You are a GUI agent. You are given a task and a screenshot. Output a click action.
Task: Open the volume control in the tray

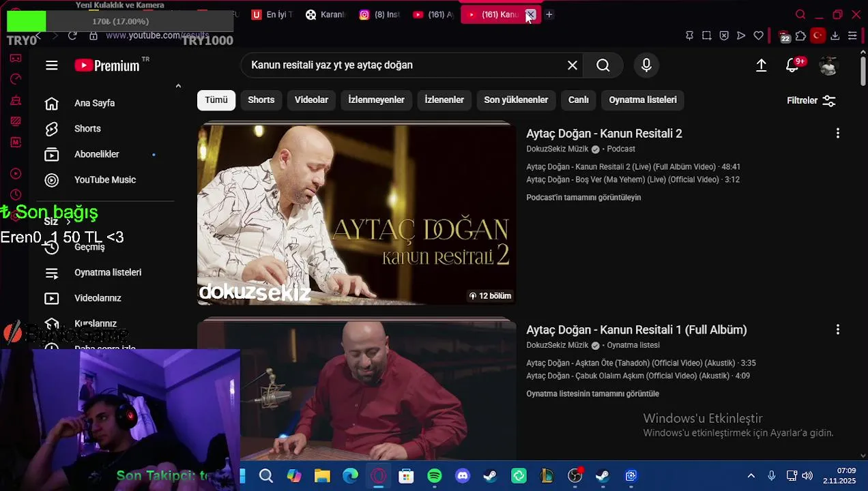coord(807,476)
